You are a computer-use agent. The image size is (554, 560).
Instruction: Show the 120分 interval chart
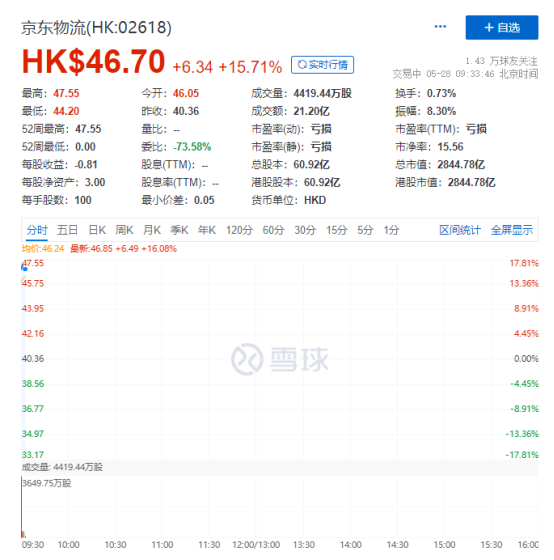(x=239, y=230)
